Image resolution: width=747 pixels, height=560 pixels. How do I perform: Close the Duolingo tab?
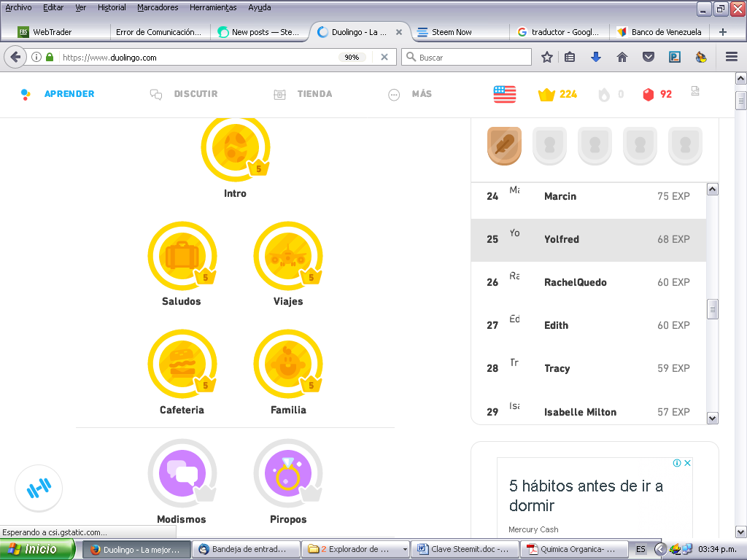399,32
